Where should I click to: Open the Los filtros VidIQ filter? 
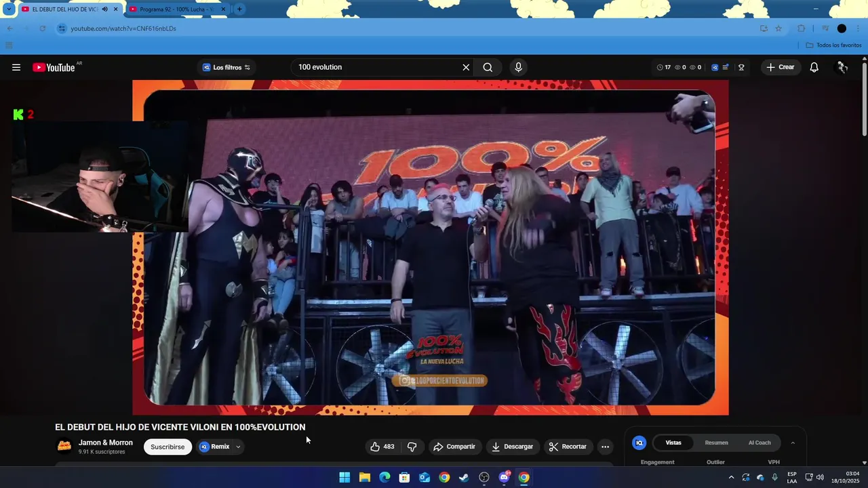click(x=226, y=67)
